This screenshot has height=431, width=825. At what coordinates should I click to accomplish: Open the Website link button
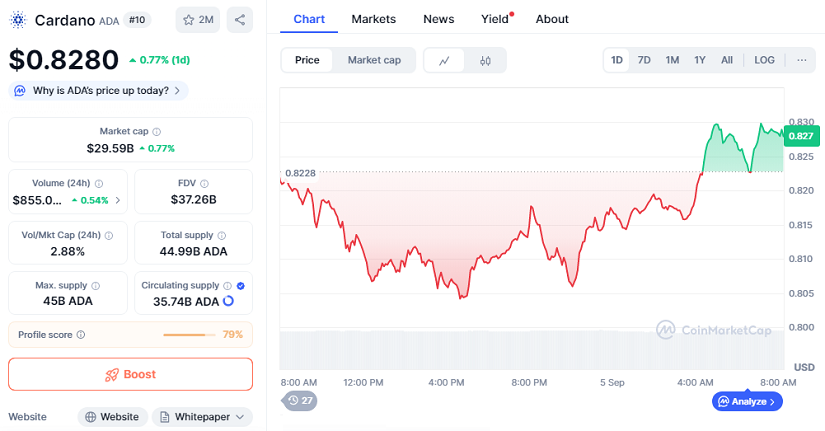coord(113,417)
